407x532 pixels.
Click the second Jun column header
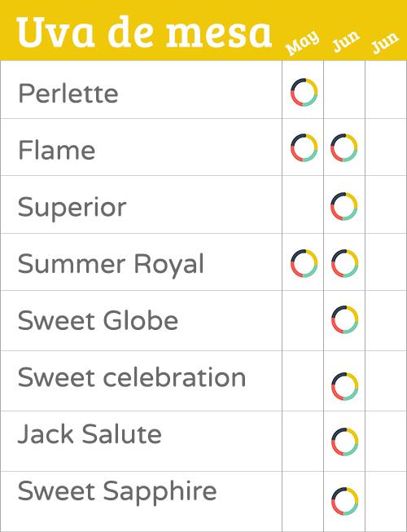click(385, 42)
